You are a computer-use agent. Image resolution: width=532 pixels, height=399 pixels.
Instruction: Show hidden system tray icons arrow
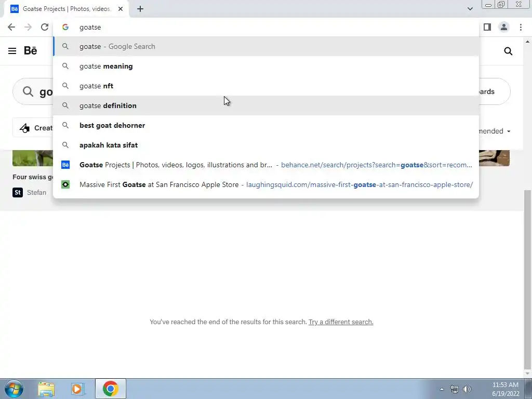tap(442, 389)
